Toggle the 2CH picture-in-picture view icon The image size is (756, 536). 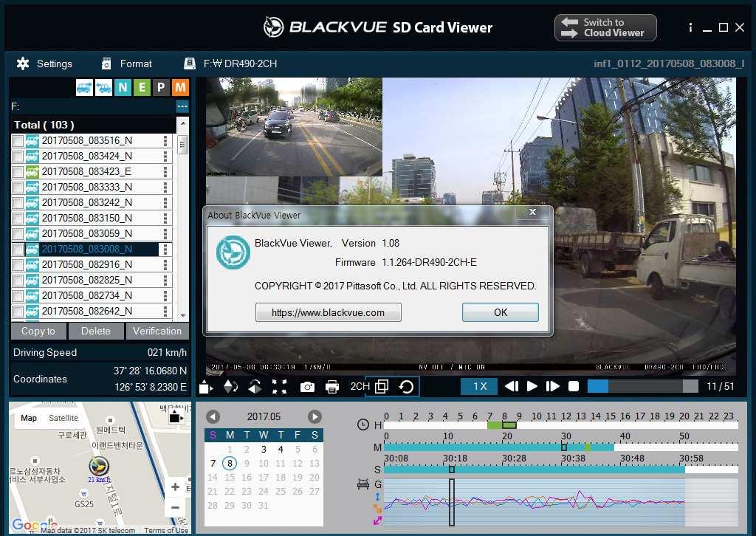[x=382, y=387]
